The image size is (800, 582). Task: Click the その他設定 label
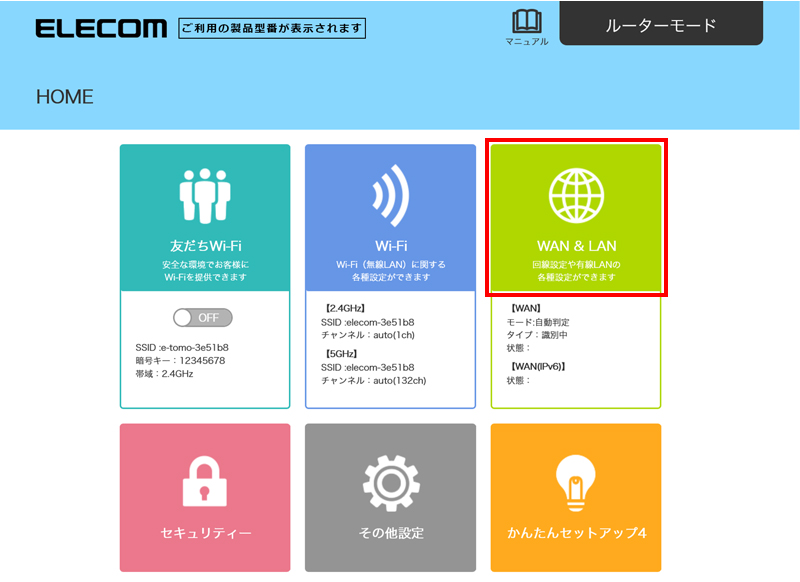click(391, 533)
